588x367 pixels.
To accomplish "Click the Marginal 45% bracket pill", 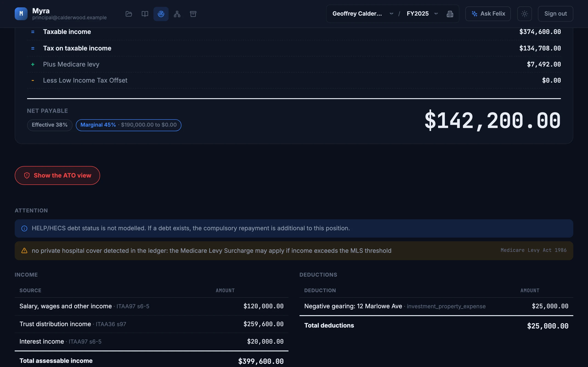I will point(129,125).
